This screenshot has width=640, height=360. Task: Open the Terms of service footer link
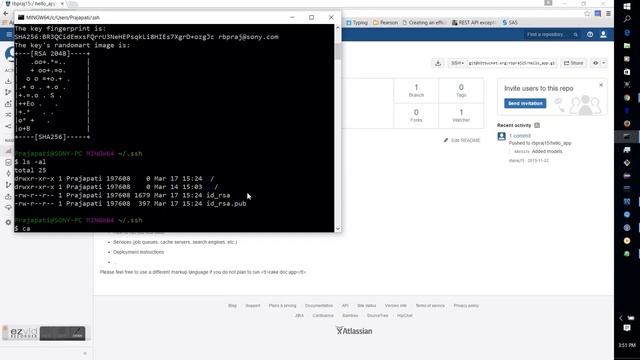tap(430, 306)
